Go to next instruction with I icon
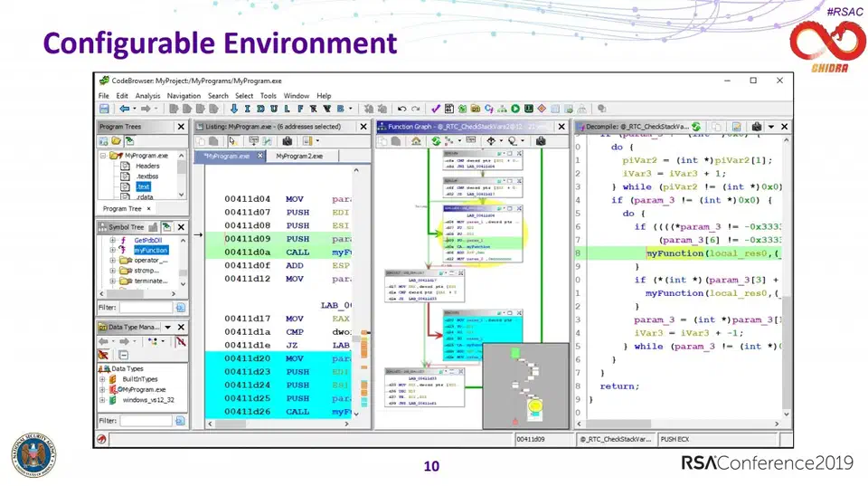The image size is (868, 486). click(248, 110)
